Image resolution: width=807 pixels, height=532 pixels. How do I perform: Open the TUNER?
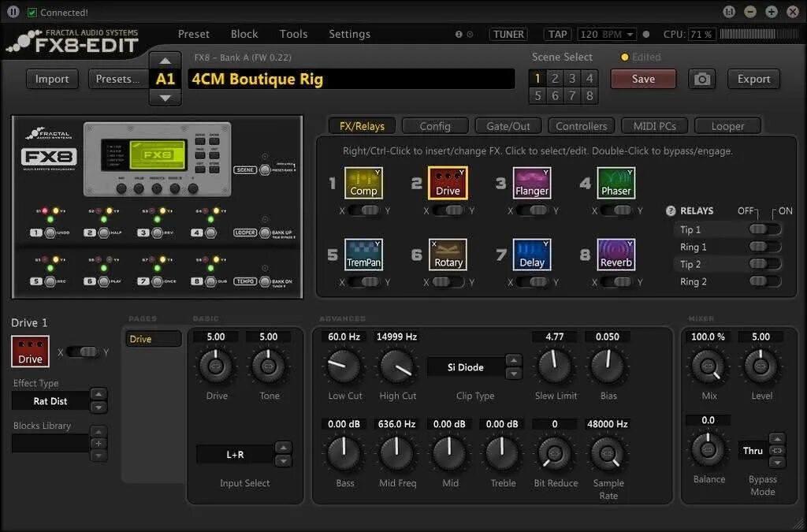508,35
